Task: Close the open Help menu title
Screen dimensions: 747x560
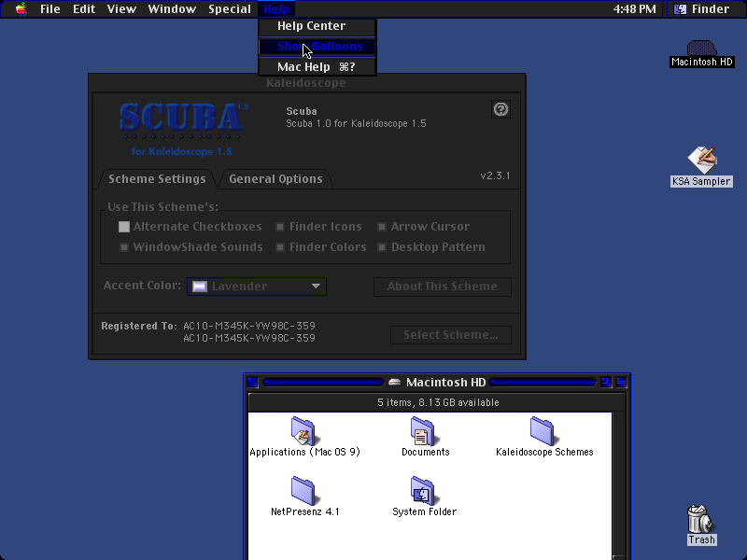Action: point(276,9)
